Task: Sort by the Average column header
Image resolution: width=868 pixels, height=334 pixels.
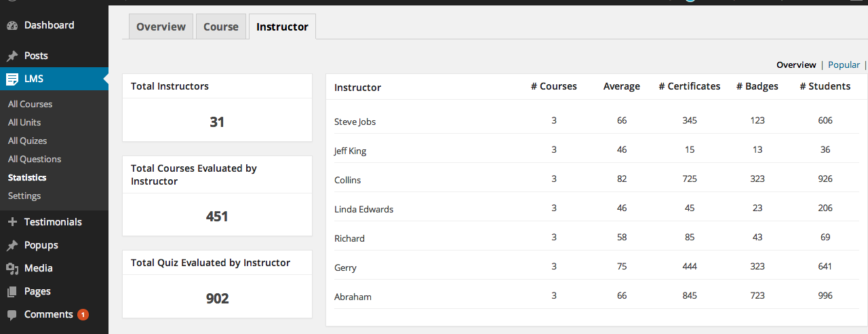Action: [x=621, y=87]
